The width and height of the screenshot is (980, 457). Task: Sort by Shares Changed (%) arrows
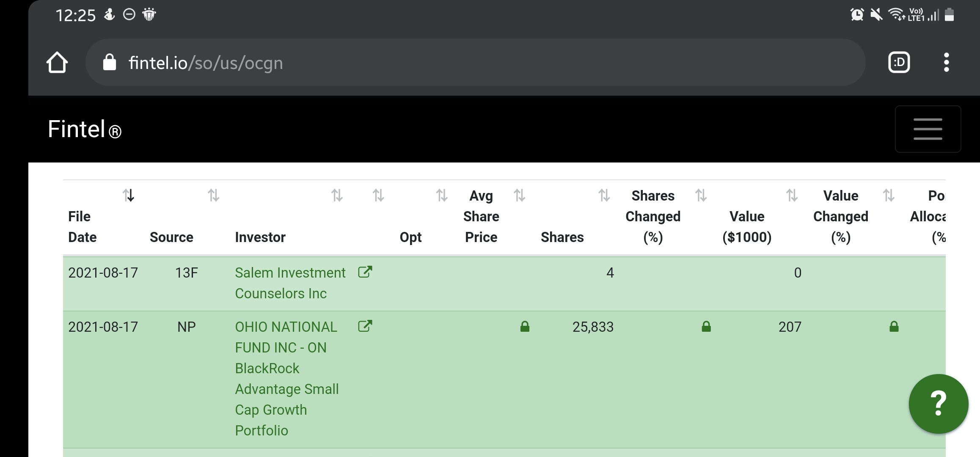pyautogui.click(x=701, y=195)
